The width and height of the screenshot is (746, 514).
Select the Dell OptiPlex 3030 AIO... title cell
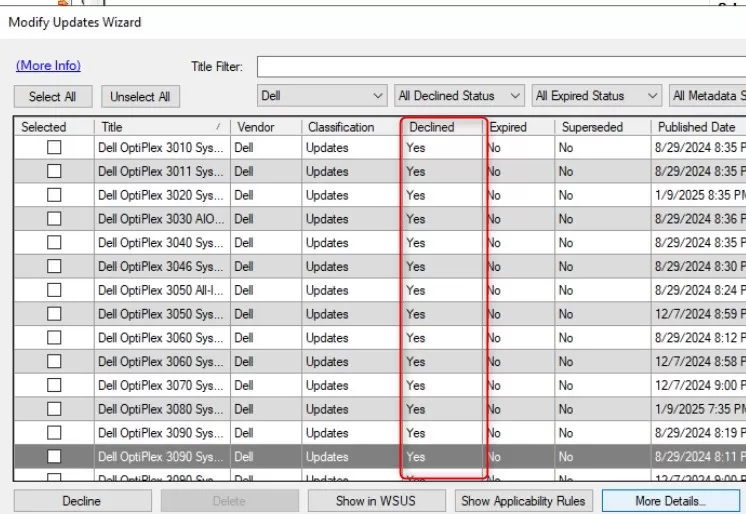pyautogui.click(x=162, y=219)
